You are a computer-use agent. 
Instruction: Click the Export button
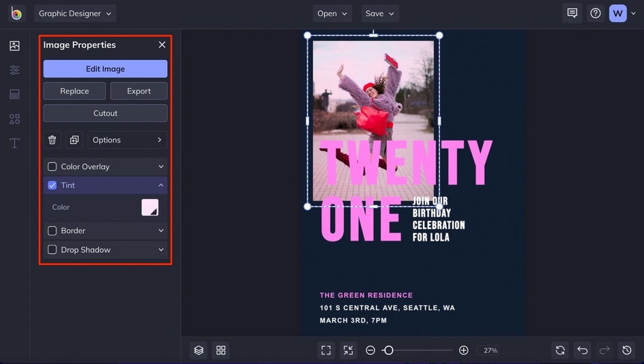point(138,91)
